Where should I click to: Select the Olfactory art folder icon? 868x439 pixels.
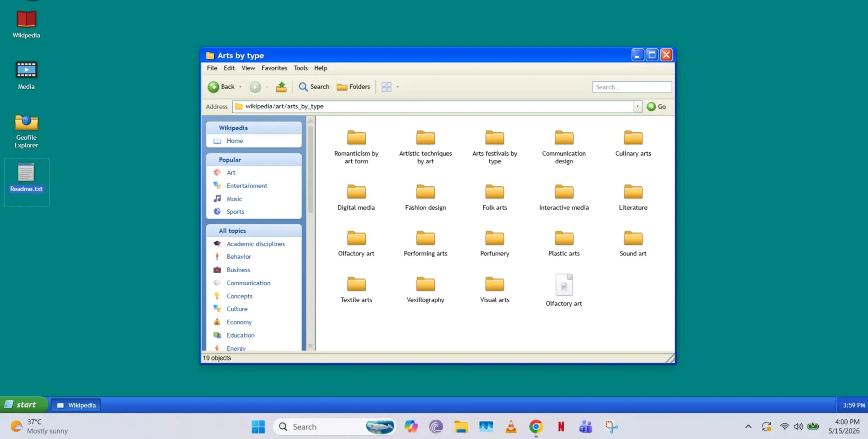356,238
